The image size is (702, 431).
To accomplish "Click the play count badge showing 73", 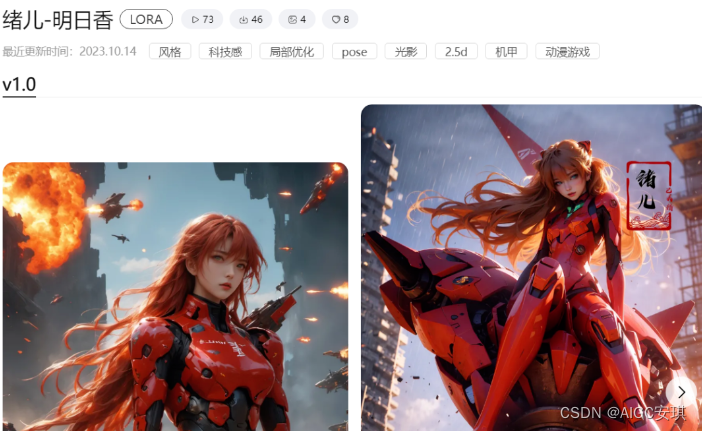I will pos(202,19).
